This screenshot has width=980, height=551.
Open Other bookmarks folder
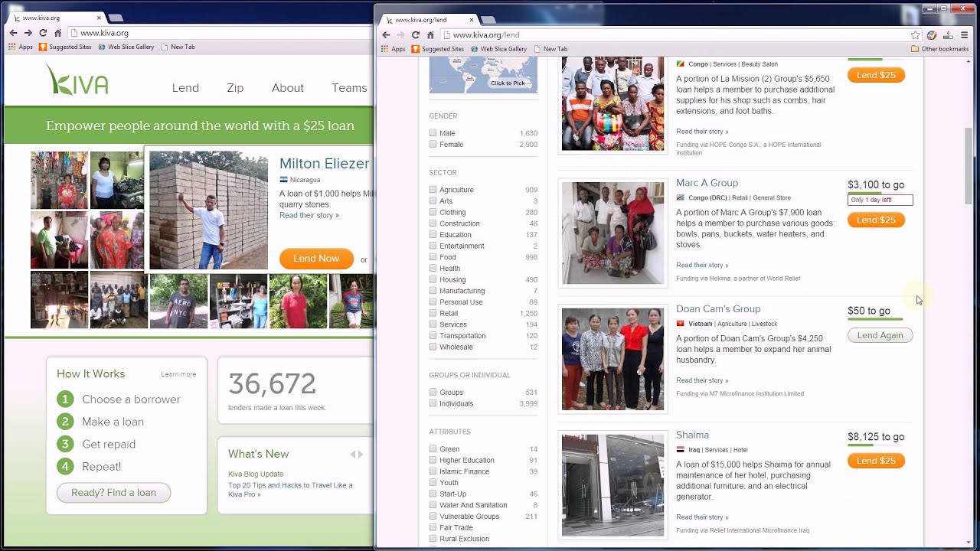[939, 49]
